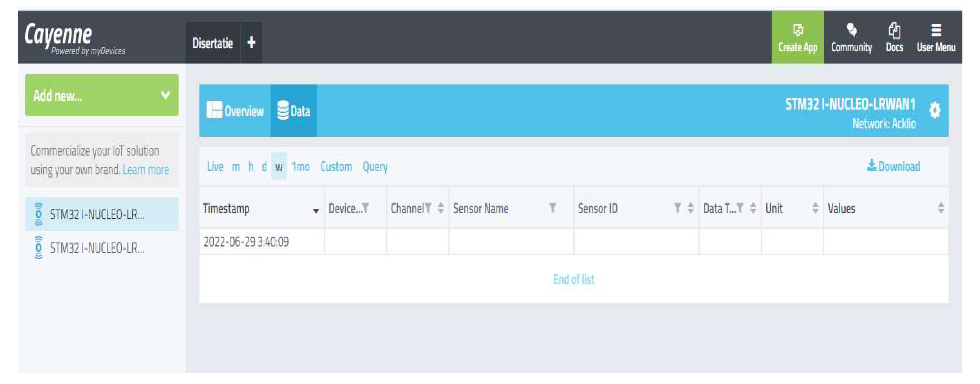Open the Disertatie project tab
980x384 pixels.
click(212, 43)
